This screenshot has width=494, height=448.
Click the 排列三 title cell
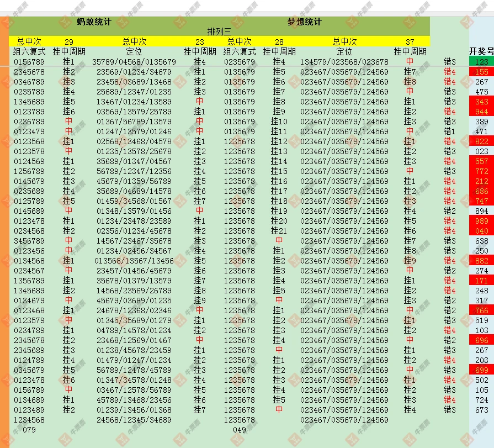(x=219, y=31)
